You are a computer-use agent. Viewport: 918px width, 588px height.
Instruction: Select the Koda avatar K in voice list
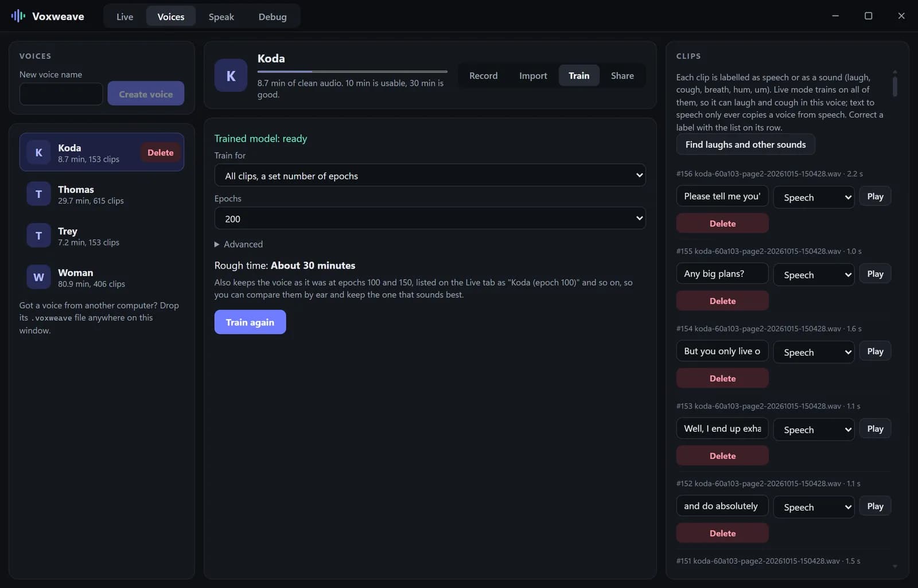(38, 153)
